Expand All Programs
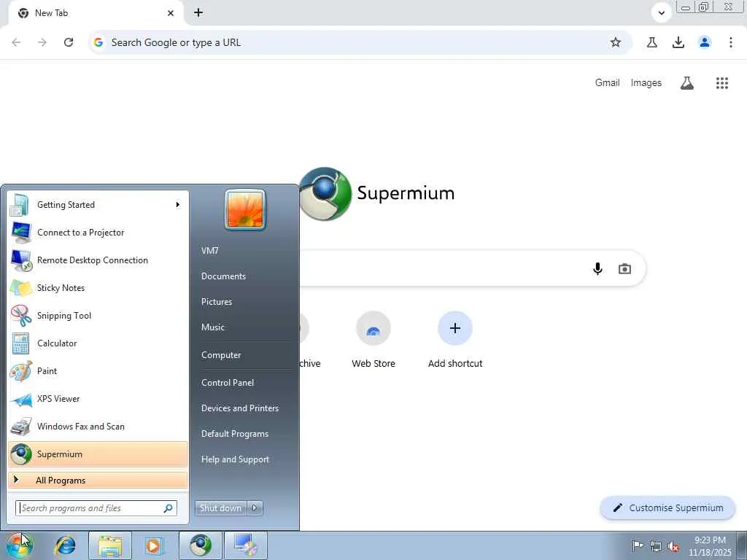Image resolution: width=747 pixels, height=560 pixels. click(98, 480)
